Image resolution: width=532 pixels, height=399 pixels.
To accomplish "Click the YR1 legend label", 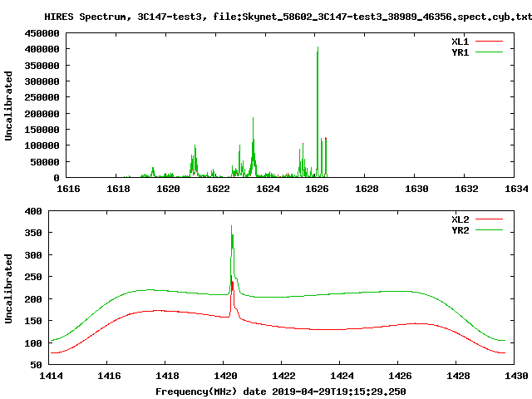I will (460, 52).
